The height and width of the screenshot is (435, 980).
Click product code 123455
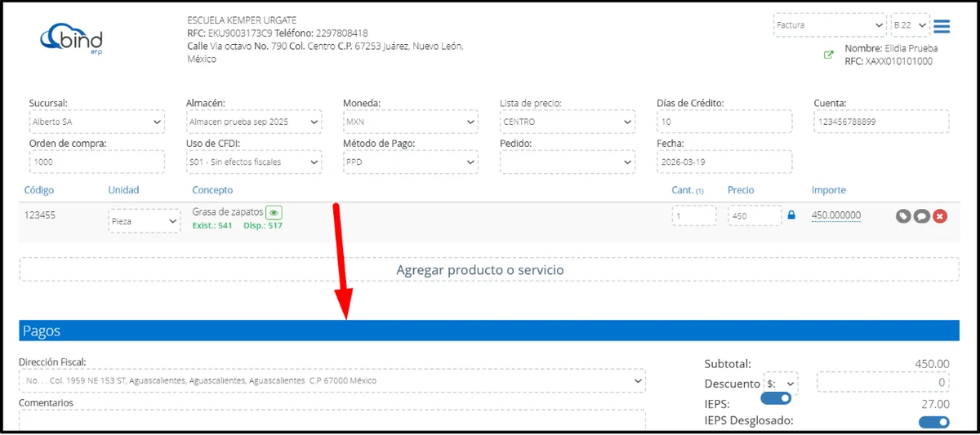(x=40, y=215)
